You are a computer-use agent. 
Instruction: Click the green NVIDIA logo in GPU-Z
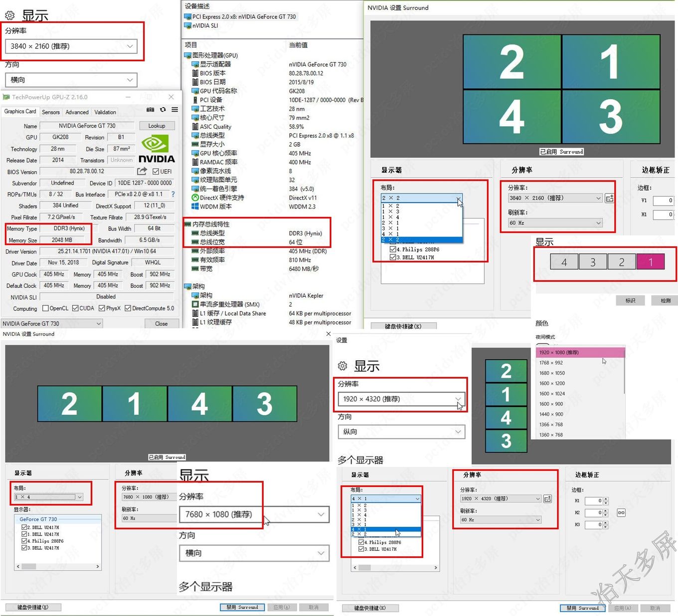(155, 144)
